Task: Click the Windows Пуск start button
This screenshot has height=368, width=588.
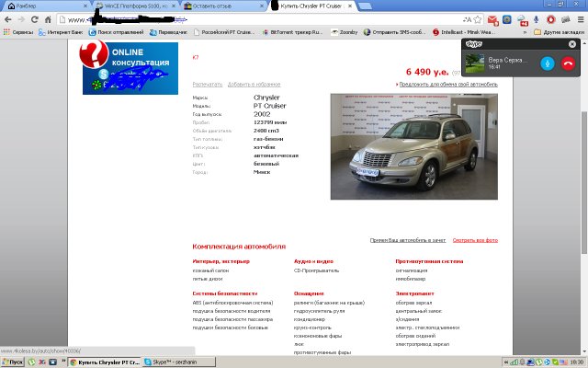Action: tap(13, 362)
